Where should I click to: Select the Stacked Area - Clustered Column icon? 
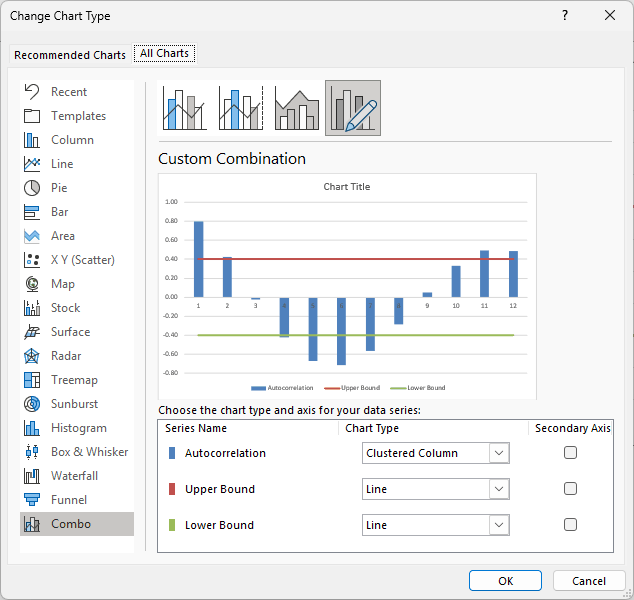[x=297, y=108]
